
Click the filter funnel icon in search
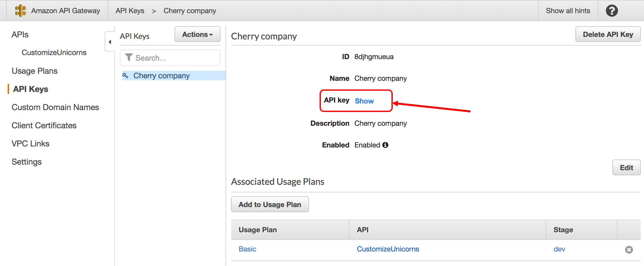pyautogui.click(x=129, y=58)
